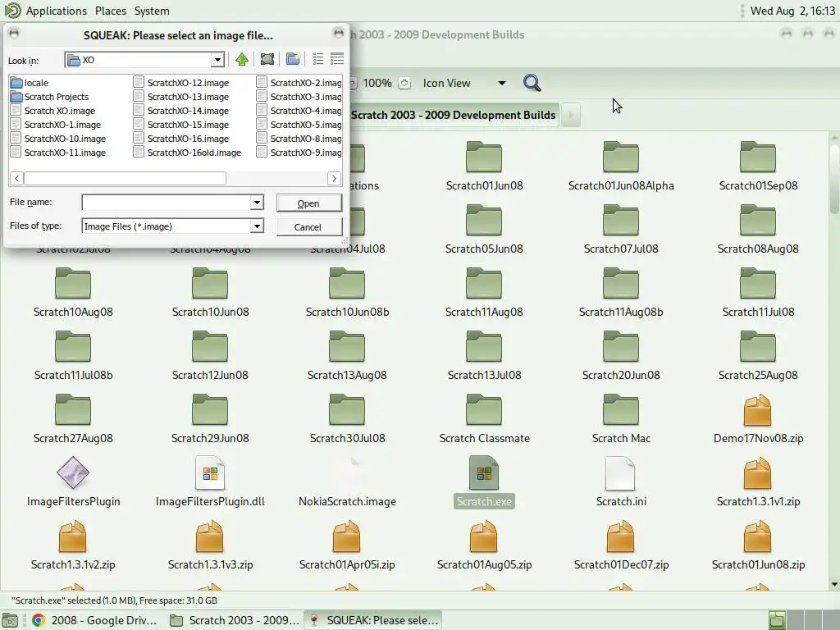Open the Scratch01Jun08 folder
The image size is (840, 630).
point(484,166)
